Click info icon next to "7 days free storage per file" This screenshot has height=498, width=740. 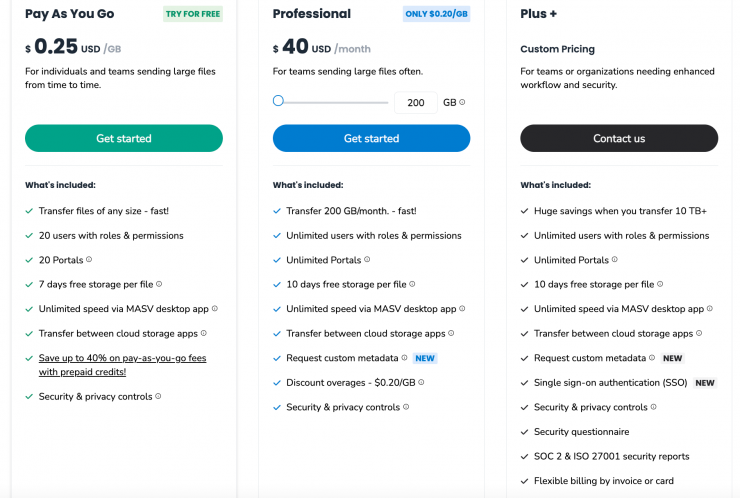click(x=159, y=285)
